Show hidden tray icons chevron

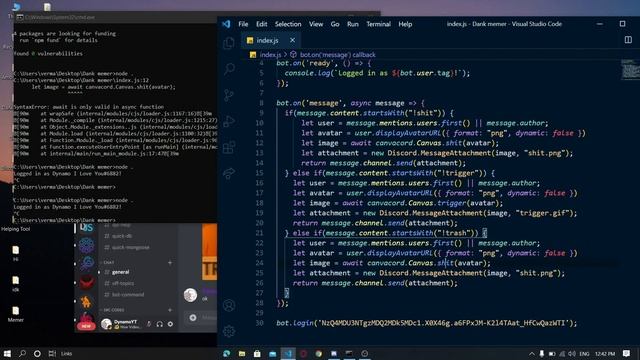(531, 353)
